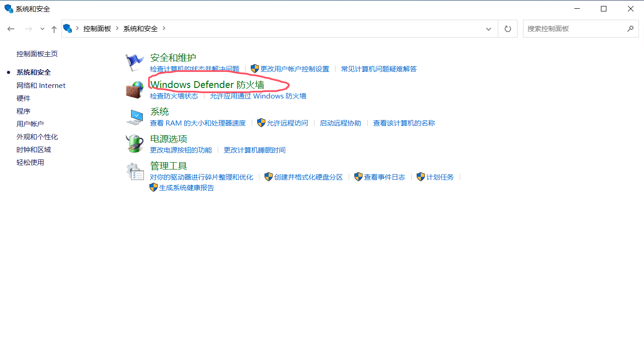Open the 电源选项 heading link
The height and width of the screenshot is (339, 644).
[169, 139]
